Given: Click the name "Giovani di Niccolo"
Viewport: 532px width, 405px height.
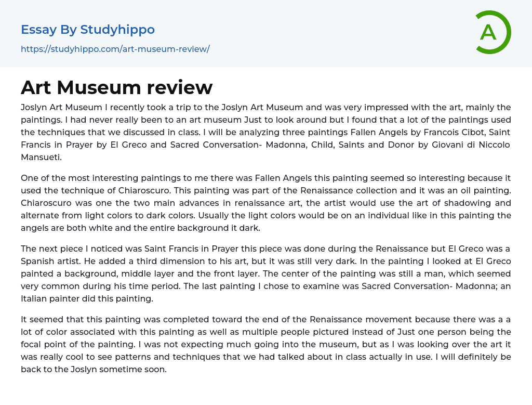Looking at the screenshot, I should (x=471, y=145).
